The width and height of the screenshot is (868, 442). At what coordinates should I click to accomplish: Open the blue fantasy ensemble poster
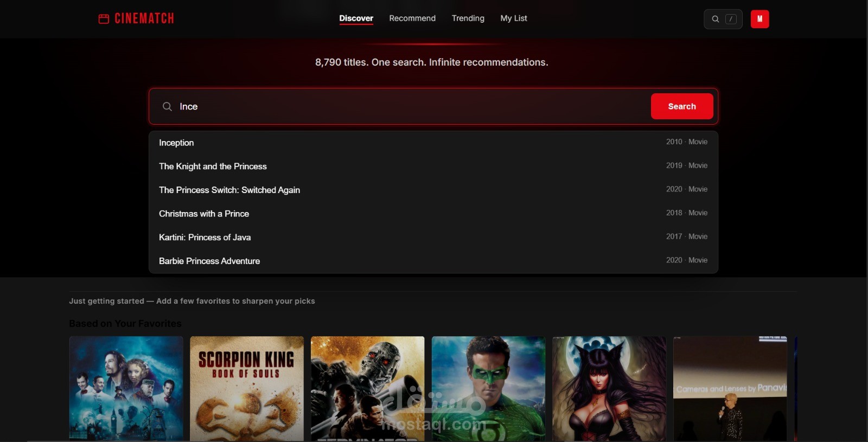(126, 388)
